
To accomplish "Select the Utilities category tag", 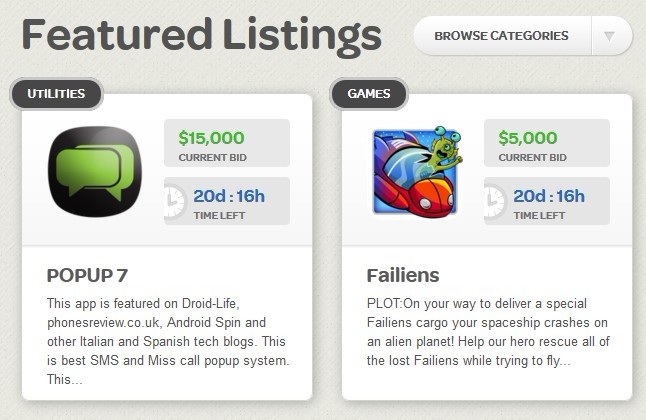I will pyautogui.click(x=56, y=94).
